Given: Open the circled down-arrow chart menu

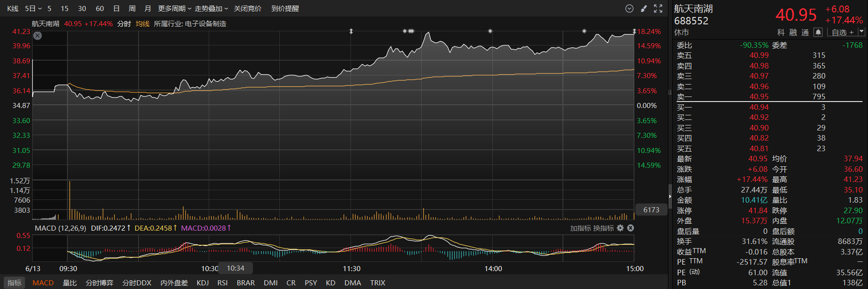Looking at the screenshot, I should click(x=629, y=8).
